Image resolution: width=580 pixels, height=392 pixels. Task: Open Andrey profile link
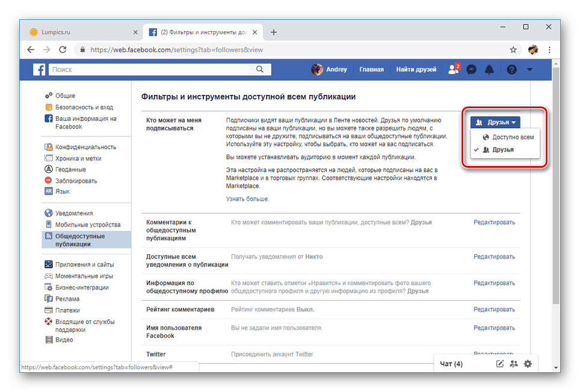[329, 69]
